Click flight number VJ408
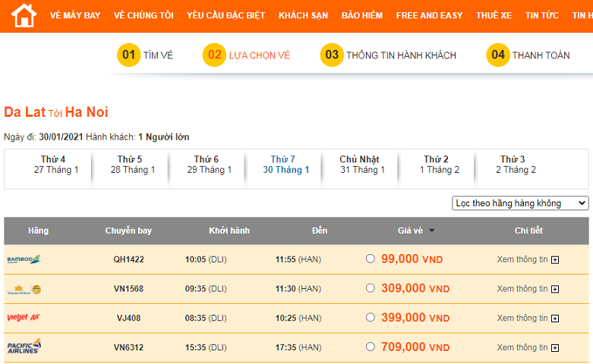Screen dimensions: 593x364 128,318
